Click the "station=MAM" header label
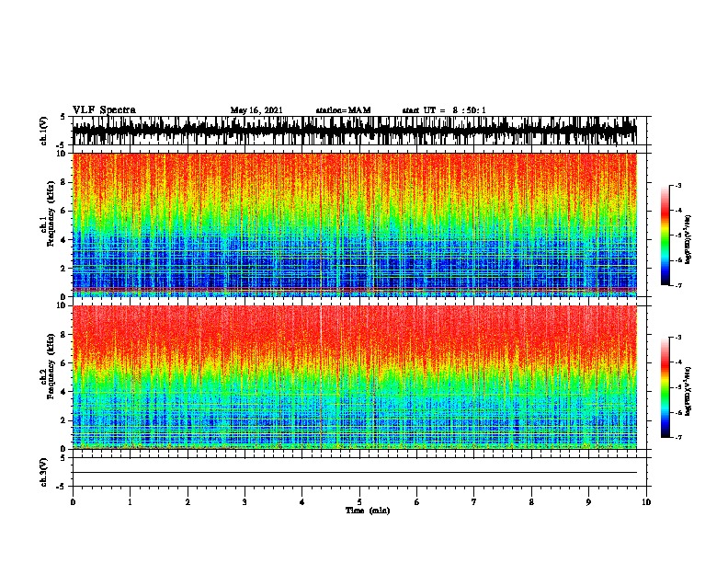The image size is (728, 563). coord(343,110)
